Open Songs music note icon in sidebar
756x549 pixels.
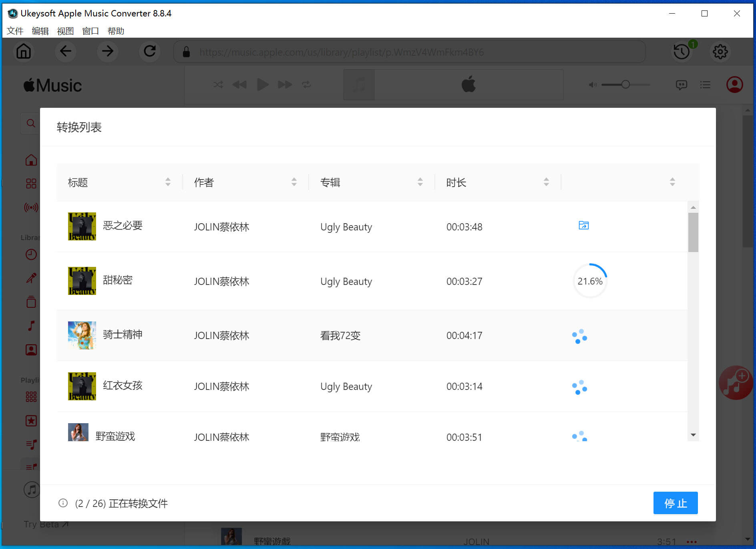coord(31,325)
